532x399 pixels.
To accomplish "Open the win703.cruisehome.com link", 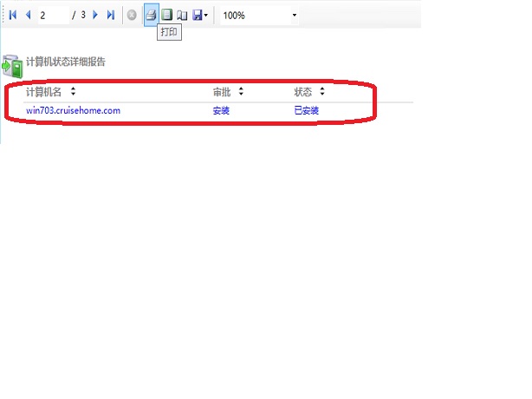I will (x=73, y=111).
